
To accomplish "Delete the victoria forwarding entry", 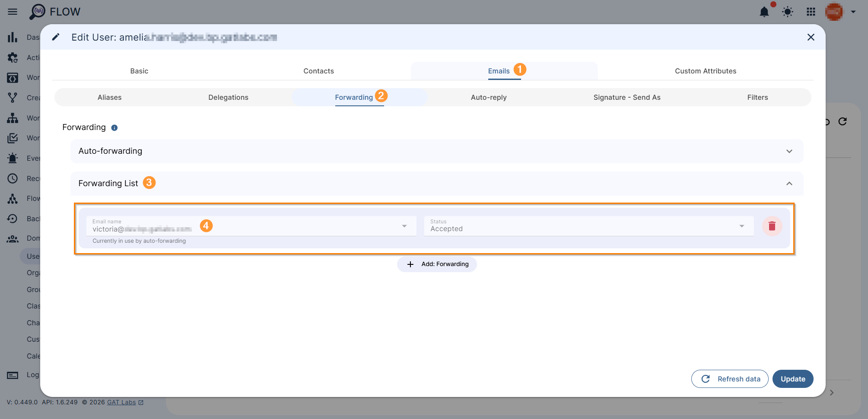I will [x=772, y=226].
